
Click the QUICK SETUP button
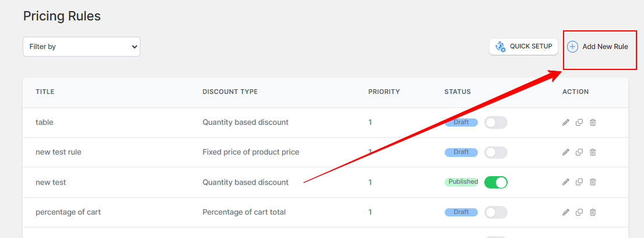(523, 47)
